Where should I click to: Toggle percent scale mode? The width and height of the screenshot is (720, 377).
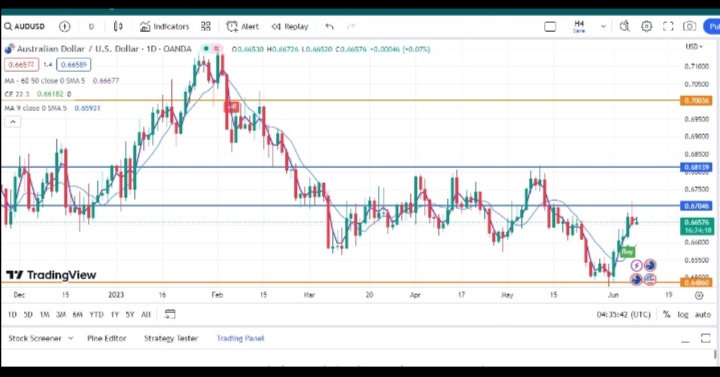point(666,315)
